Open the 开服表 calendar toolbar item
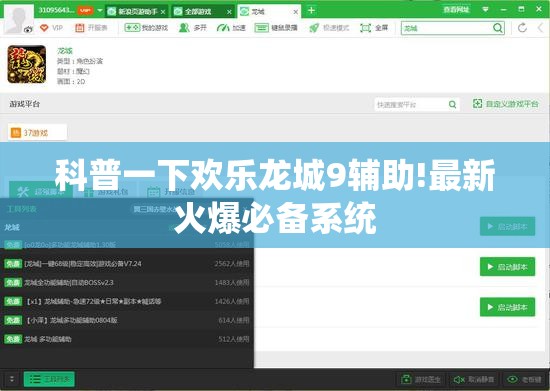The height and width of the screenshot is (391, 550). 91,28
